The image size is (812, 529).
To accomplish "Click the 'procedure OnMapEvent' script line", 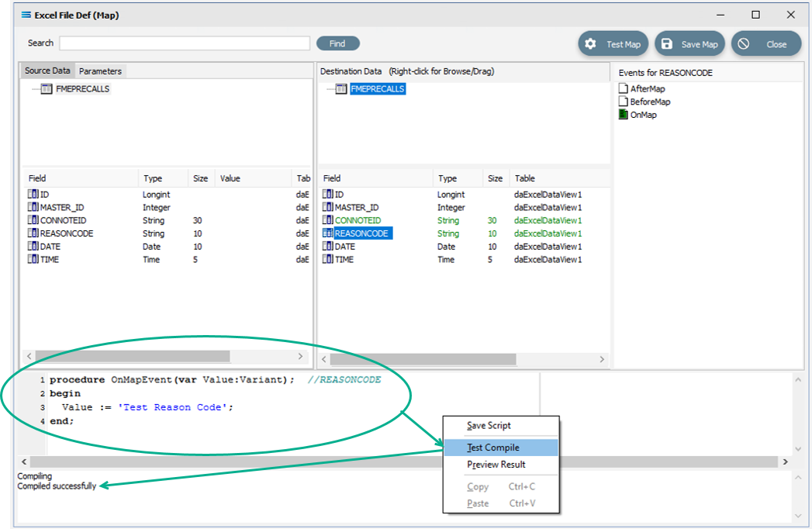I will tap(172, 380).
